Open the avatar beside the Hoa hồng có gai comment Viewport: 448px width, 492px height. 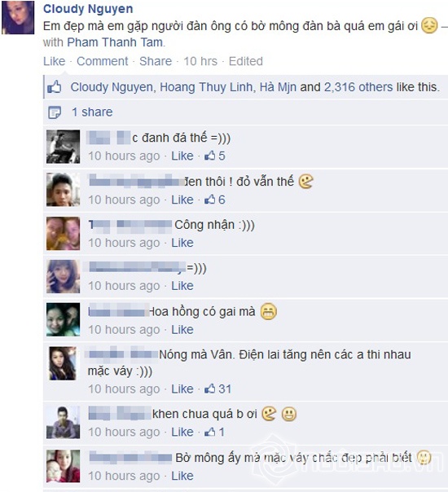click(63, 319)
